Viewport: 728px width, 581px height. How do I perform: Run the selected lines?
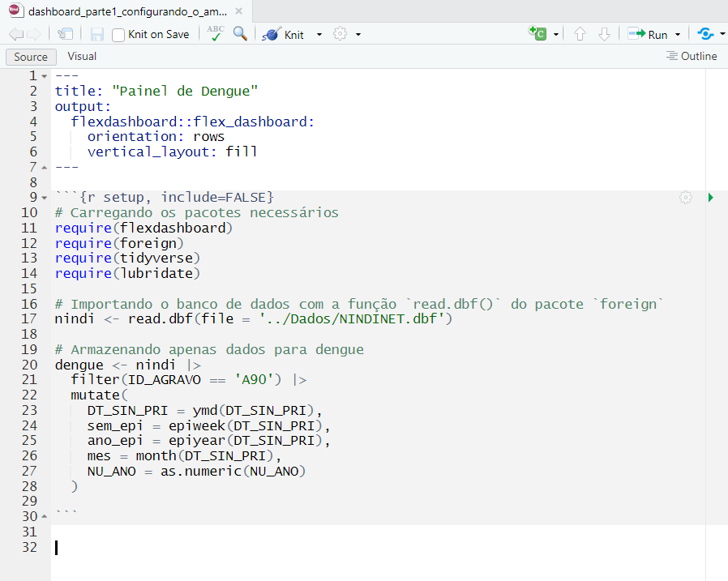[x=647, y=35]
